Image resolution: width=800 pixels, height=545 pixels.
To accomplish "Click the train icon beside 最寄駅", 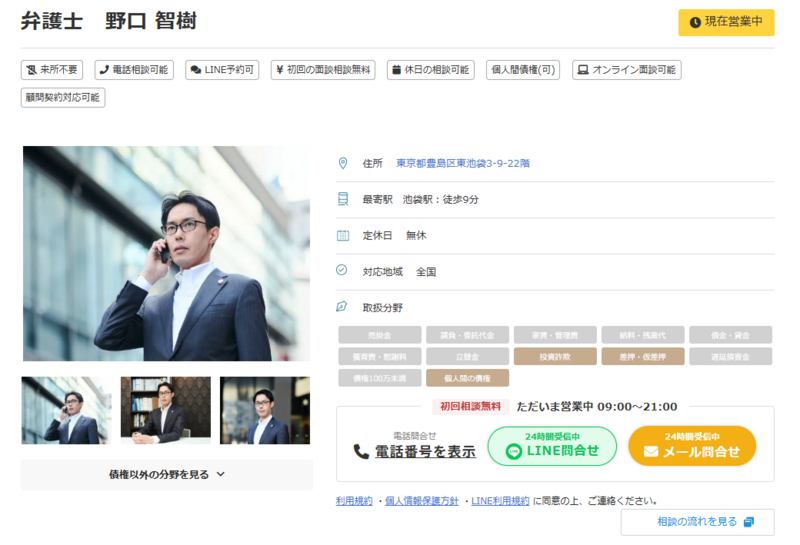I will tap(343, 199).
